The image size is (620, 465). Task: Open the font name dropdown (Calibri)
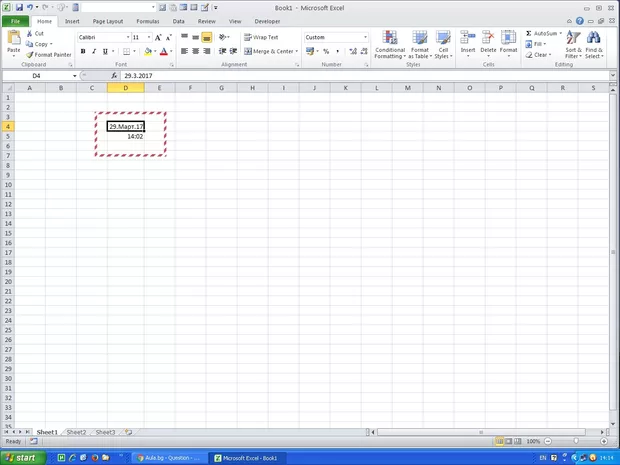click(x=127, y=37)
